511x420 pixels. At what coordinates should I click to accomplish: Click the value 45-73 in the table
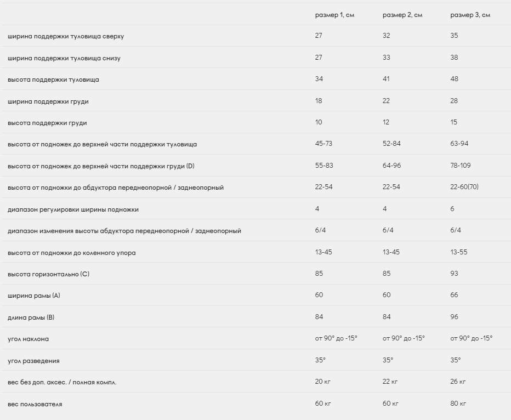pos(323,144)
